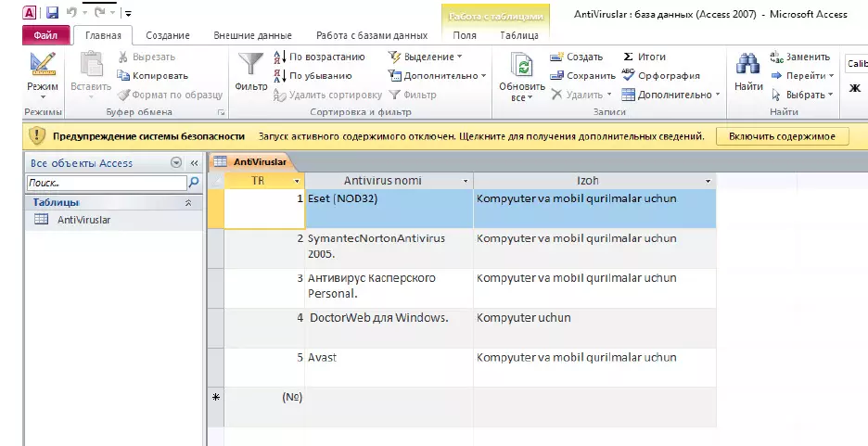Collapse the Таблицы group
The image size is (868, 446).
tap(188, 203)
